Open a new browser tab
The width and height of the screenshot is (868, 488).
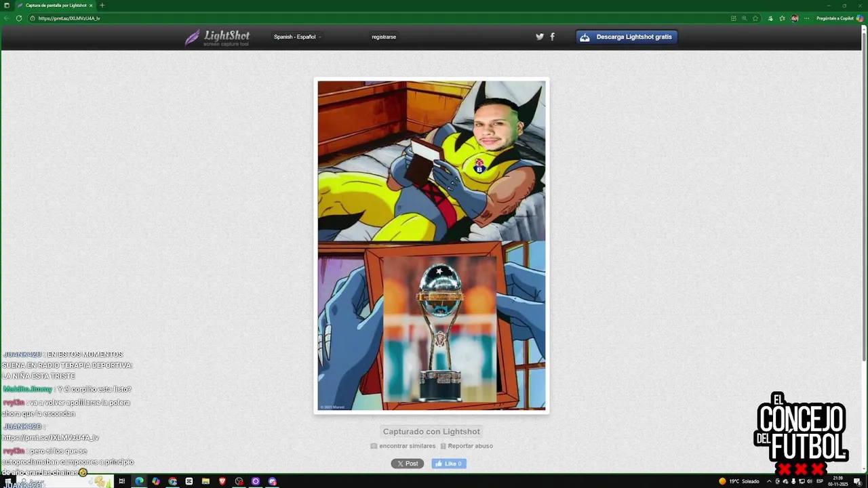tap(102, 5)
